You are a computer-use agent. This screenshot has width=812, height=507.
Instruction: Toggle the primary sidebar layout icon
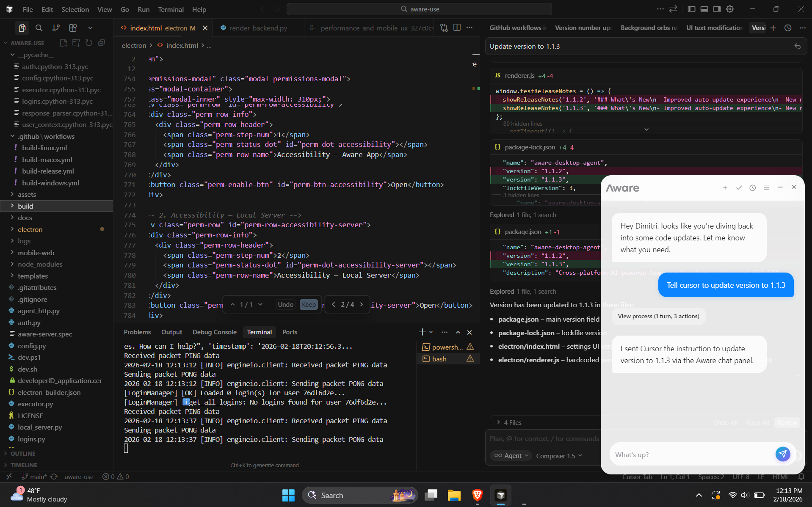(691, 9)
